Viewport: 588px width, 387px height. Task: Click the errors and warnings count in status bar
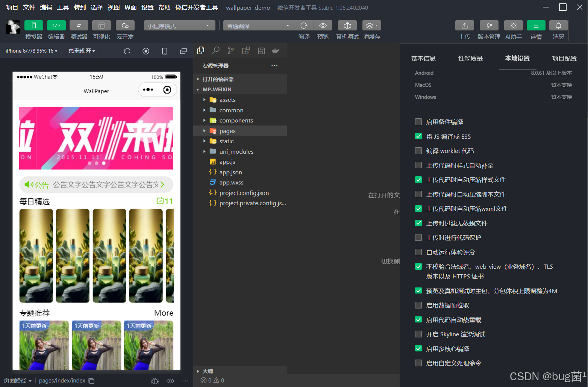pyautogui.click(x=212, y=380)
